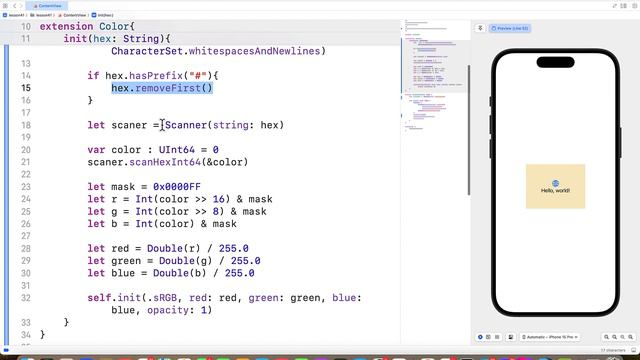Switch canvas to Selectable preview mode
The height and width of the screenshot is (360, 640).
click(x=488, y=337)
